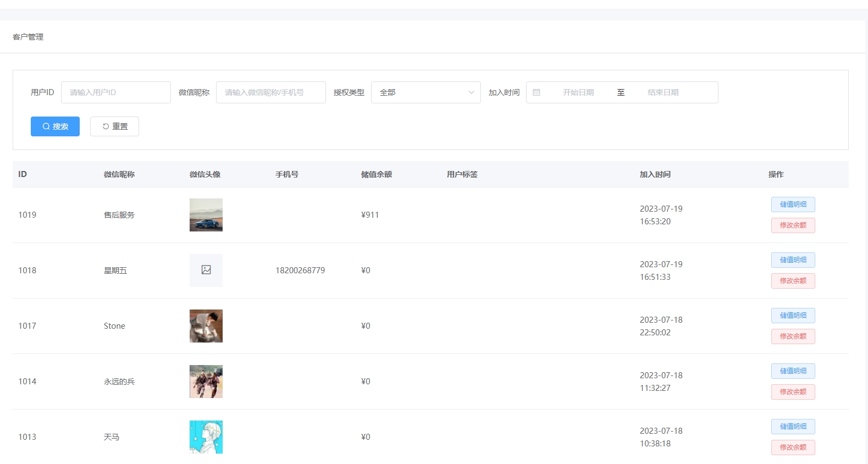Image resolution: width=868 pixels, height=464 pixels.
Task: Click the join time 2023-07-19 16:51:33
Action: (661, 270)
